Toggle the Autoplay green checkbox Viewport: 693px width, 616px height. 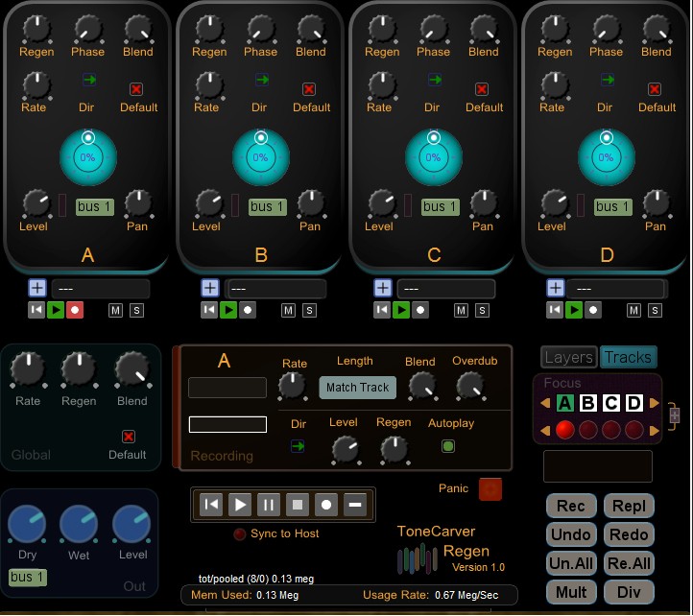tap(448, 446)
